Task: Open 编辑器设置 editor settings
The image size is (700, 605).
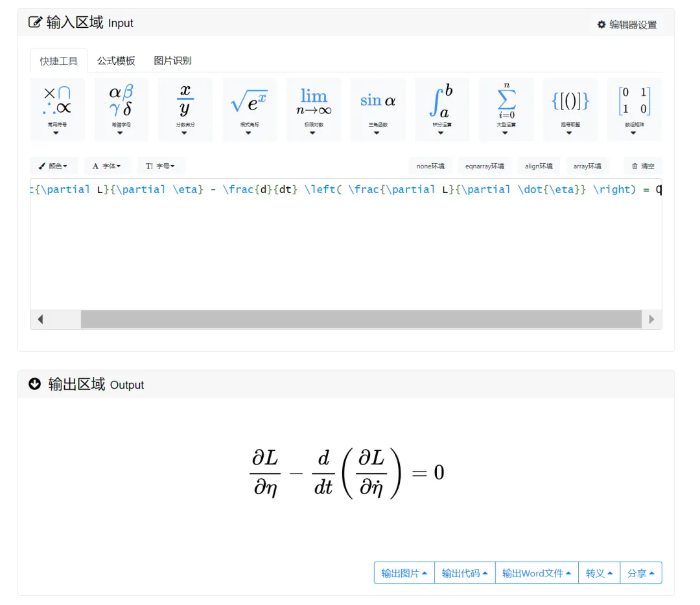Action: tap(627, 25)
